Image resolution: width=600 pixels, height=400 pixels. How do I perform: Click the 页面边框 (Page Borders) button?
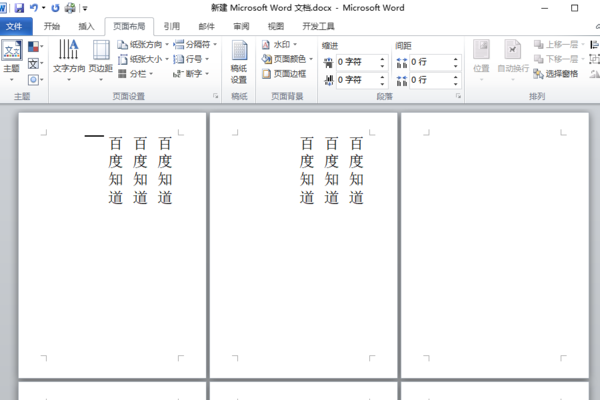(284, 73)
